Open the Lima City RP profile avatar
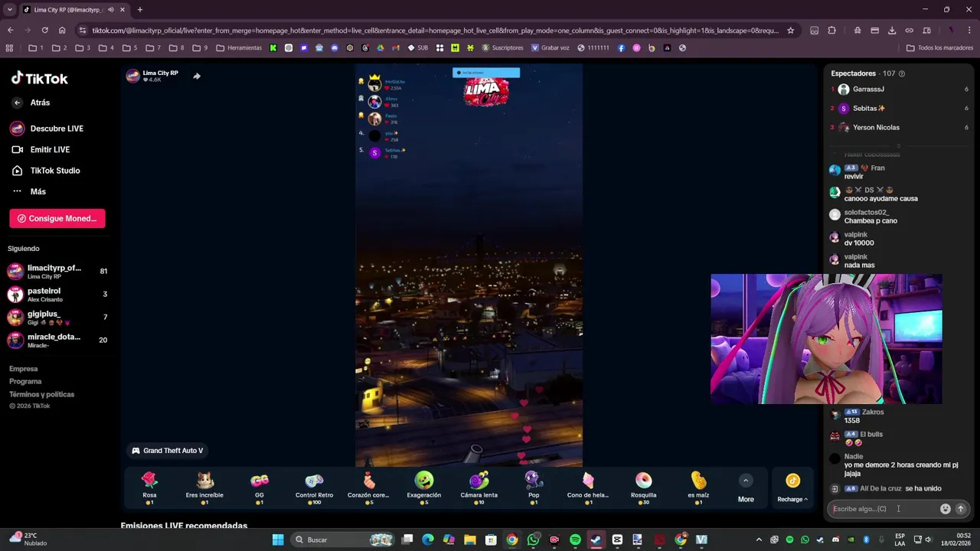This screenshot has width=980, height=551. pos(133,76)
